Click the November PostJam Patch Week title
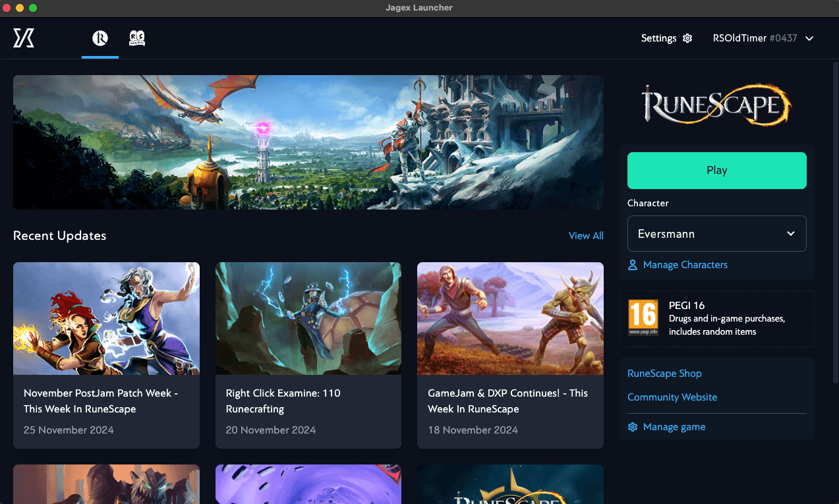 click(101, 401)
